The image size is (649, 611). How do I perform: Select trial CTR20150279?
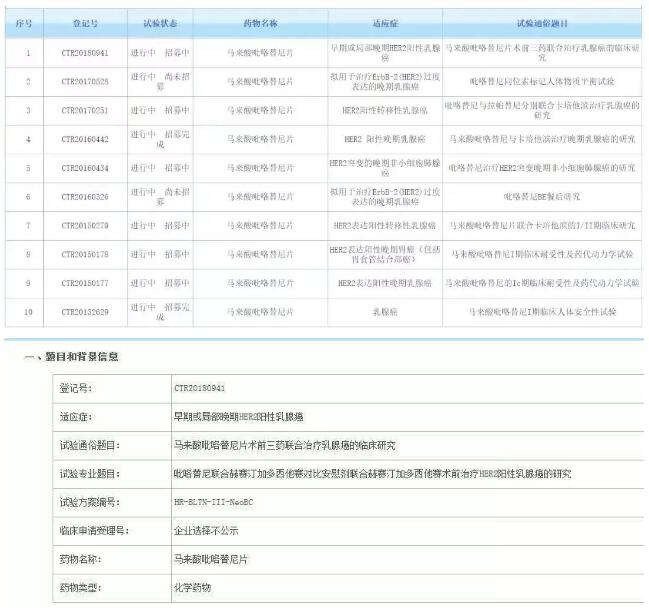pos(84,226)
